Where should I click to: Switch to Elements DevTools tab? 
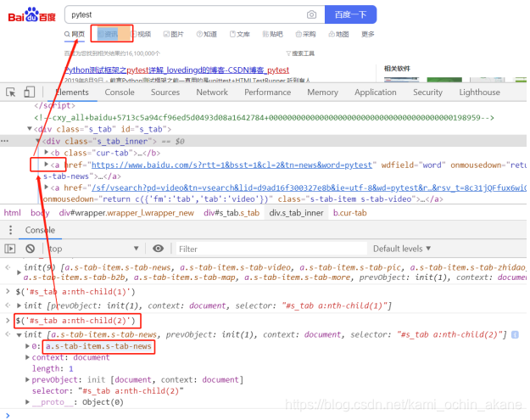(72, 92)
